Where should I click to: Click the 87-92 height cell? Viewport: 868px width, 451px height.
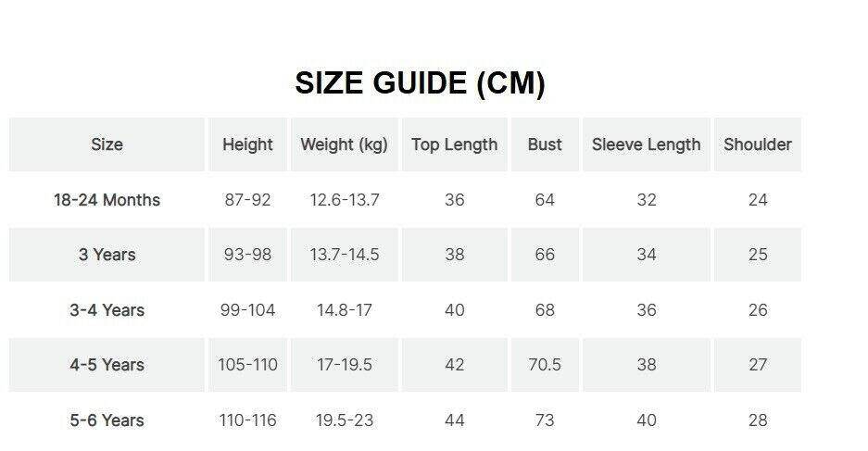click(x=247, y=200)
